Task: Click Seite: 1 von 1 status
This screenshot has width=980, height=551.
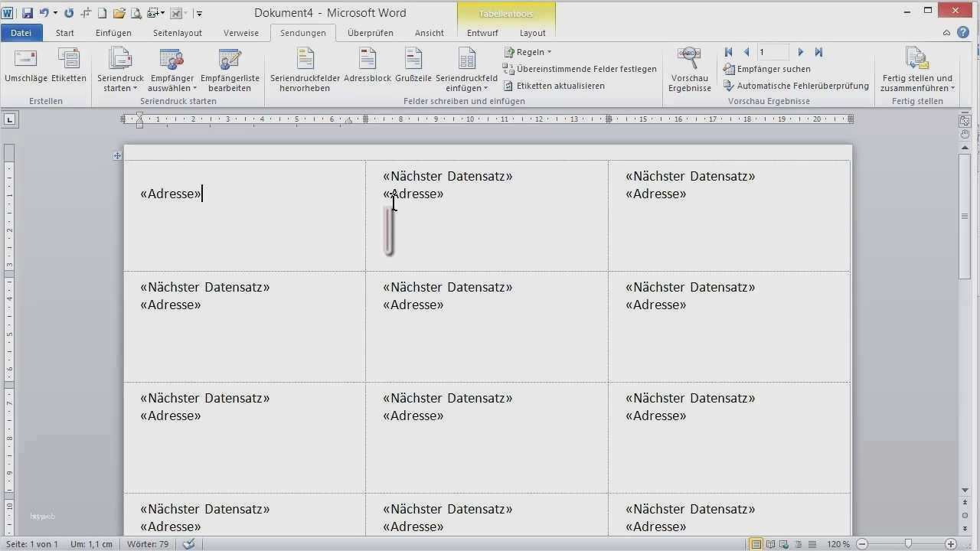Action: [x=31, y=544]
